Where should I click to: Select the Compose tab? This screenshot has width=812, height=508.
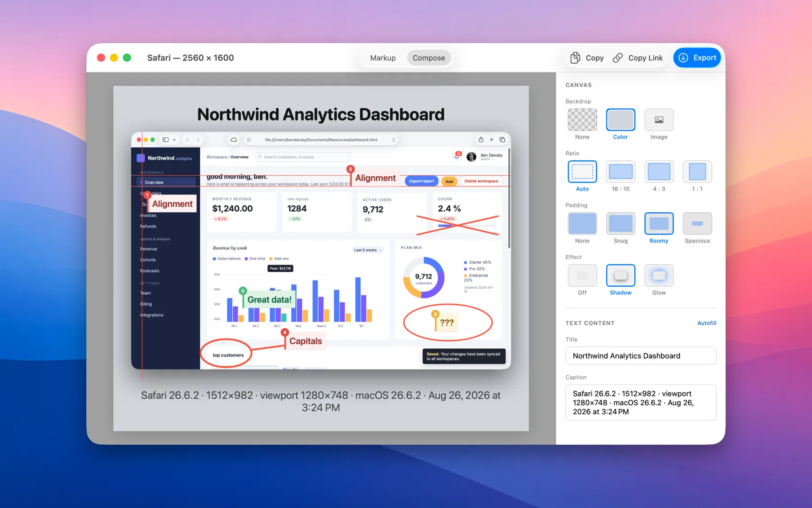pos(429,58)
